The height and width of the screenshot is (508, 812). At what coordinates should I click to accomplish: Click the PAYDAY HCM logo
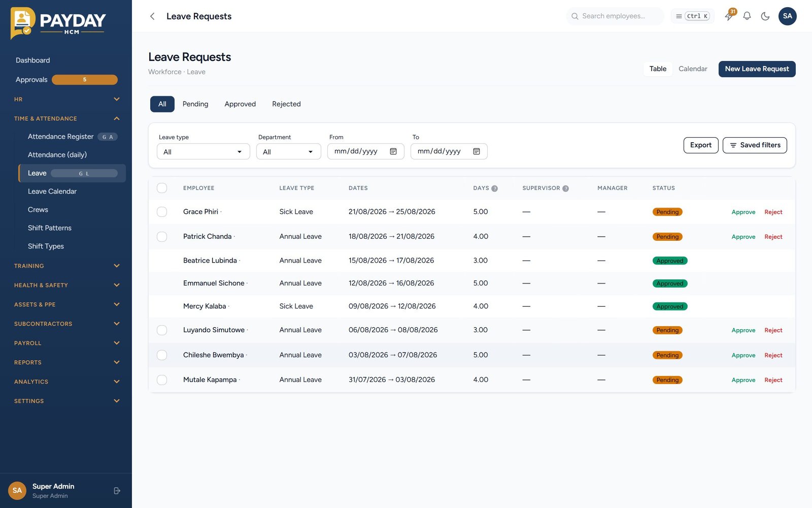coord(58,22)
